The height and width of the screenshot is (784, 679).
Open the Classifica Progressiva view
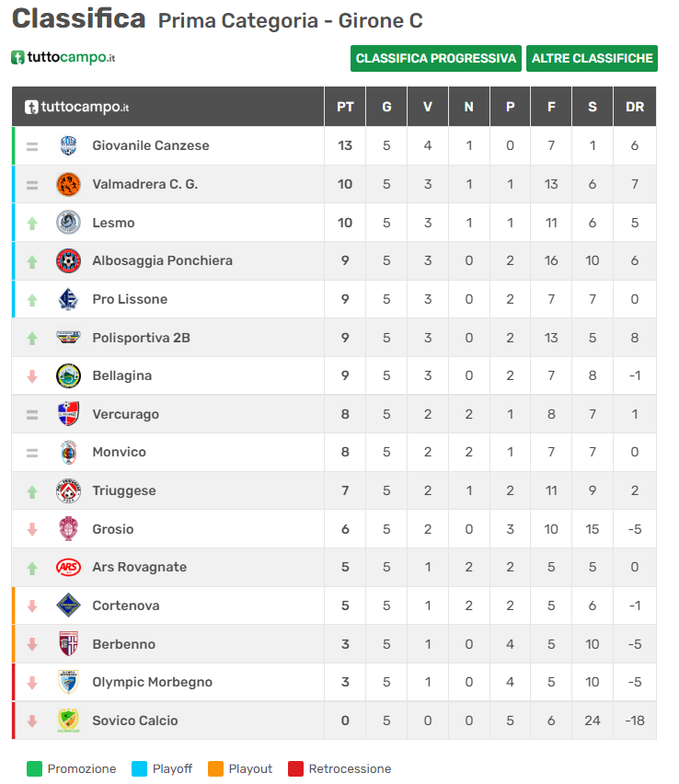436,58
